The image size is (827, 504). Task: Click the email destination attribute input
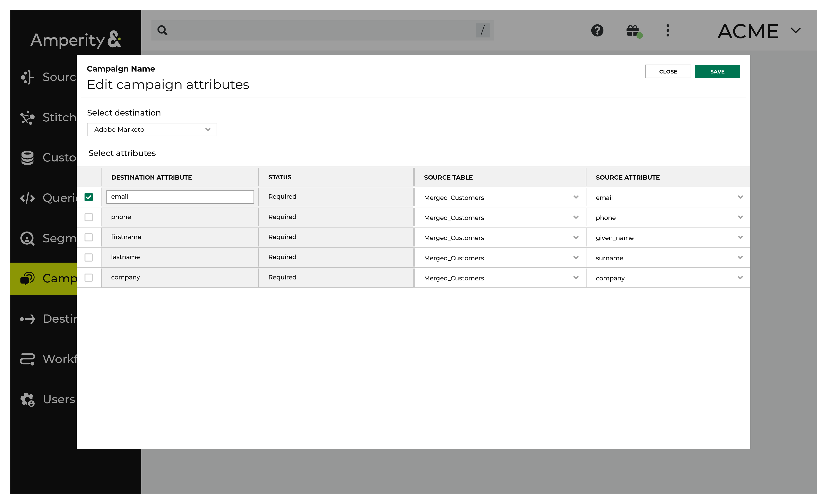pos(180,197)
